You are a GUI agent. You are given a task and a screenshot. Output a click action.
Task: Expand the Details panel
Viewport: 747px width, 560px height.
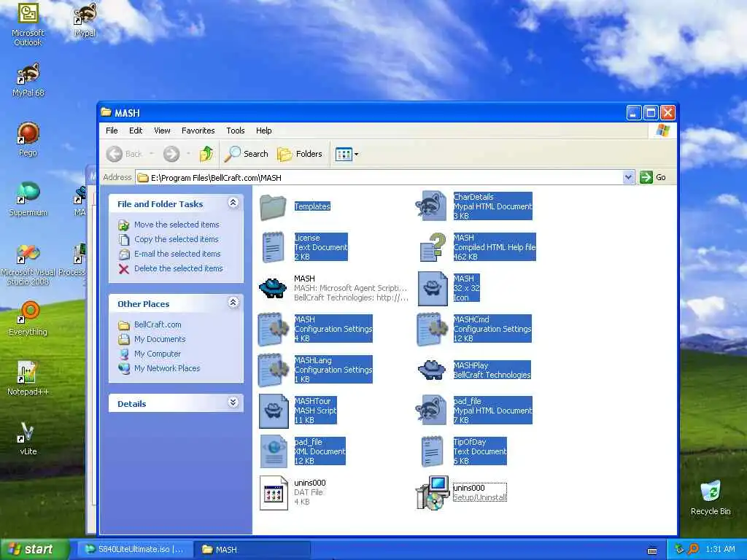[233, 402]
